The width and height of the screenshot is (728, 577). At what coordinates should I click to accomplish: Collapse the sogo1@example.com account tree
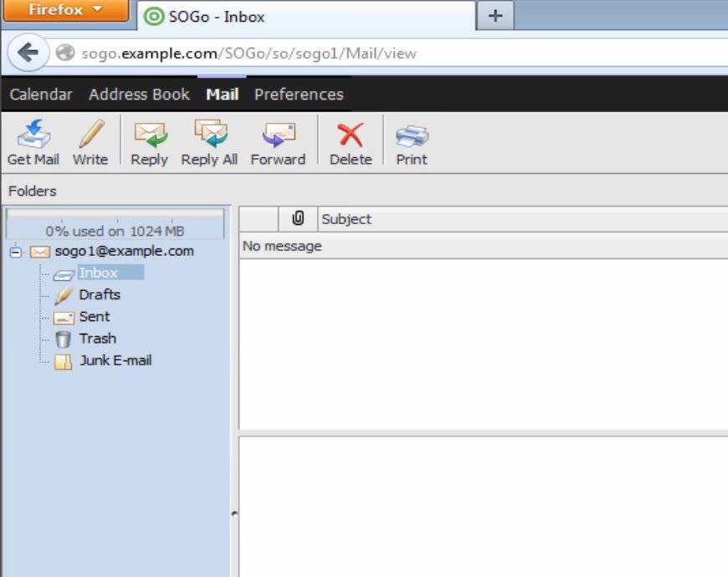click(16, 252)
